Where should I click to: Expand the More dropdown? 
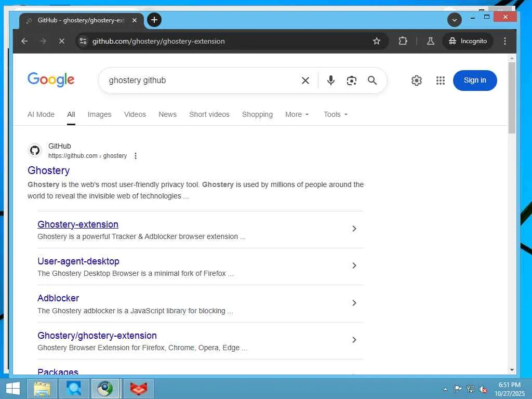pos(297,114)
